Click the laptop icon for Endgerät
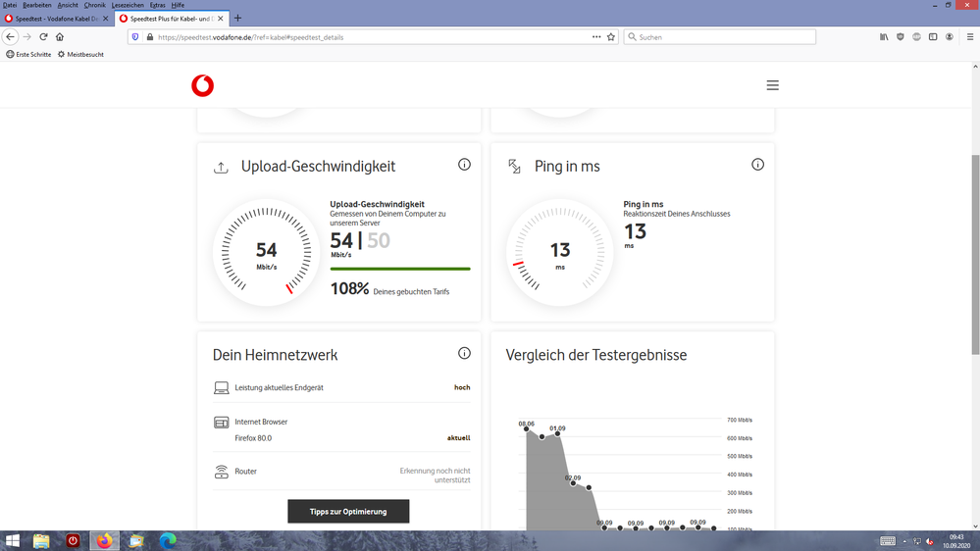The width and height of the screenshot is (980, 551). point(222,388)
